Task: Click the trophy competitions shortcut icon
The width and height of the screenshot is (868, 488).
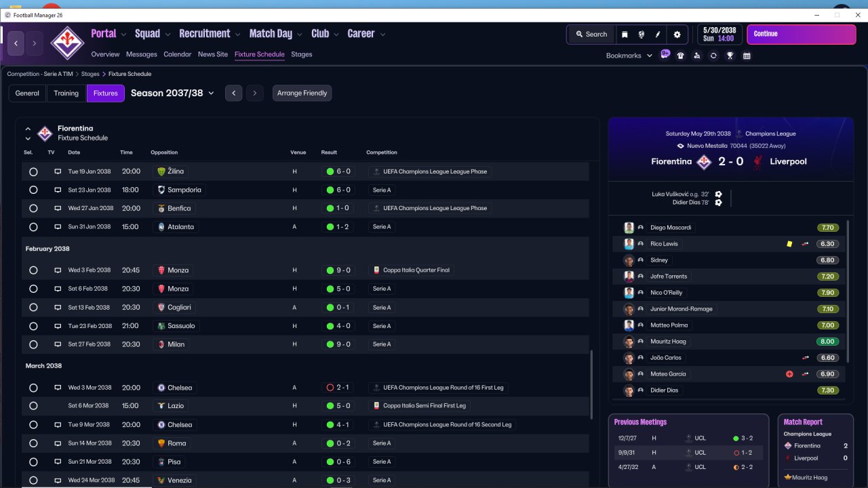Action: (x=730, y=56)
